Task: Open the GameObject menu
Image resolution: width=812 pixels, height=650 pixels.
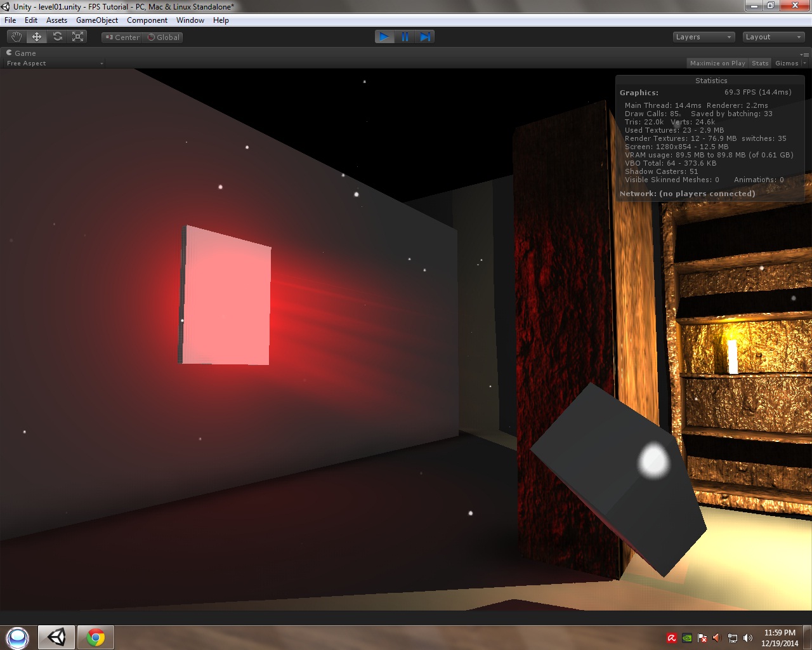Action: (x=96, y=20)
